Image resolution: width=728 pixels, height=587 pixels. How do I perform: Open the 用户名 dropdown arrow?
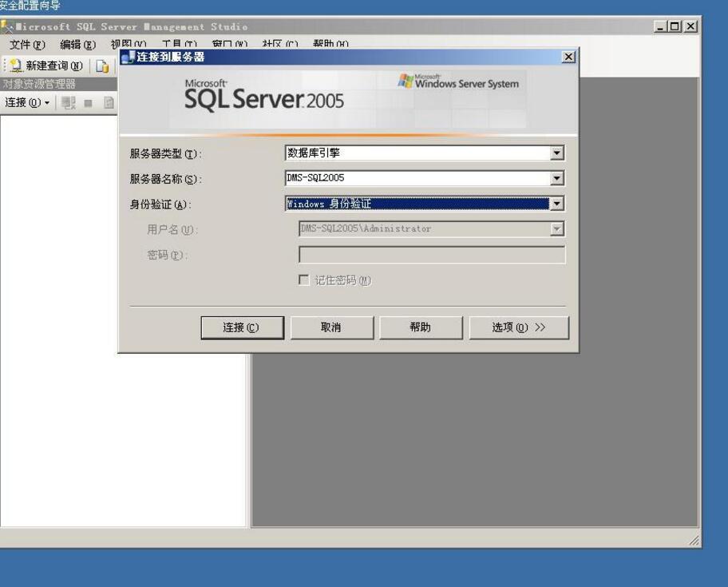[x=556, y=228]
